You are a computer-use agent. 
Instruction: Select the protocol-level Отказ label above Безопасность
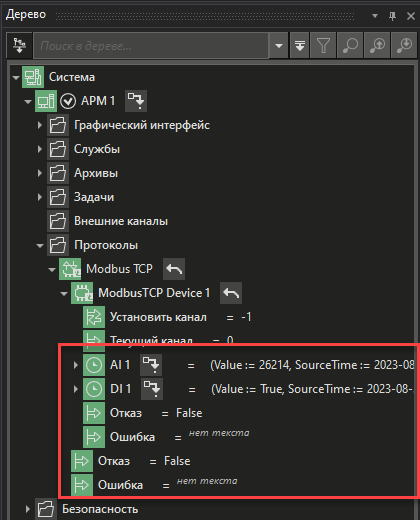pyautogui.click(x=114, y=461)
